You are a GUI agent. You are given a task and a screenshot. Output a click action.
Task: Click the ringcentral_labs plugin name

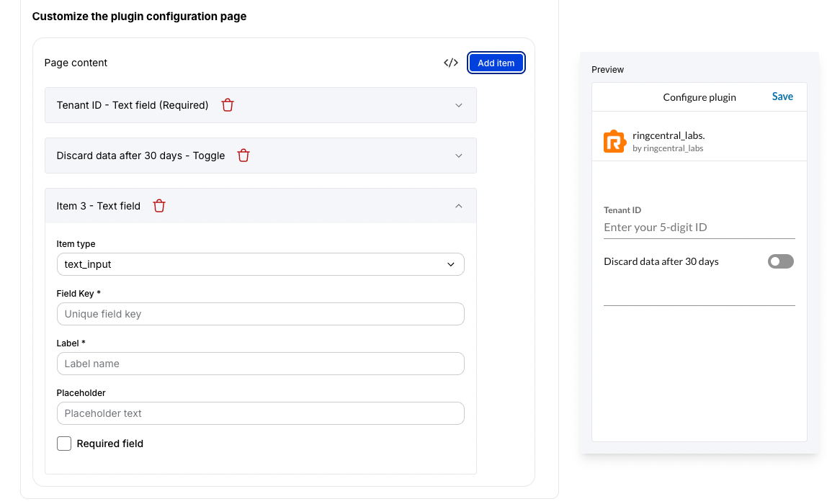pyautogui.click(x=669, y=135)
